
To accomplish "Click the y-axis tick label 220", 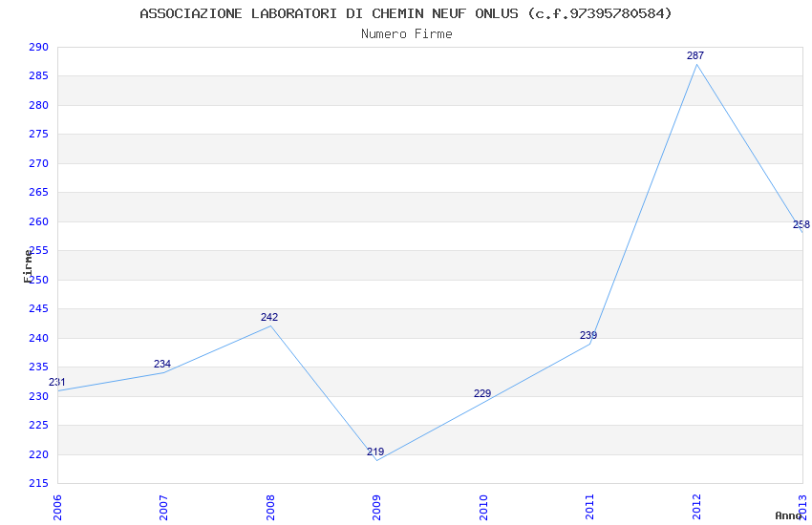I will [38, 454].
